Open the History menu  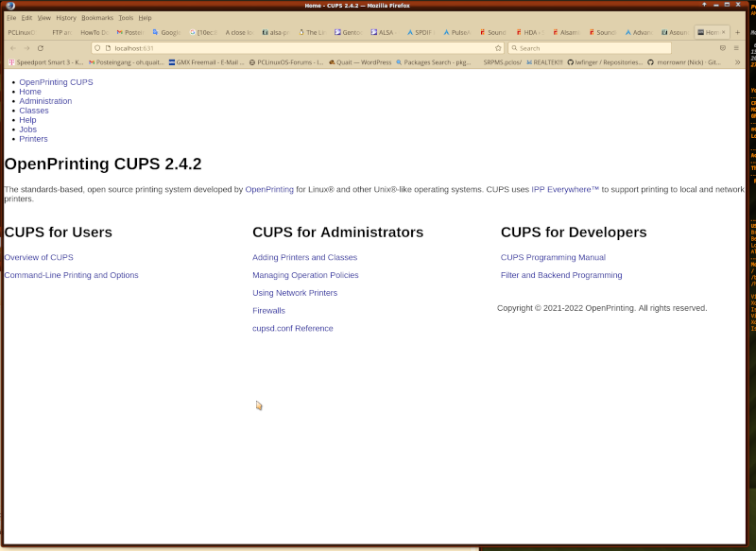pyautogui.click(x=66, y=18)
